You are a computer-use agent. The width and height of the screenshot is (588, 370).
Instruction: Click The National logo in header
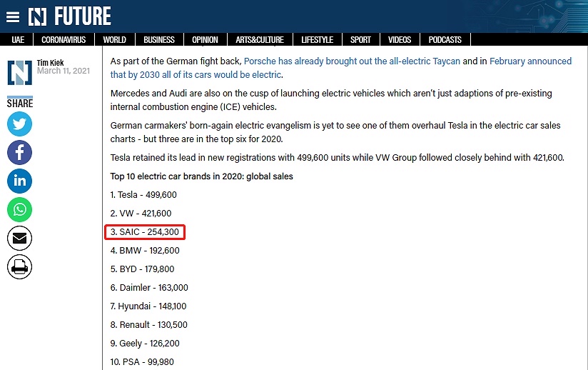tap(69, 16)
